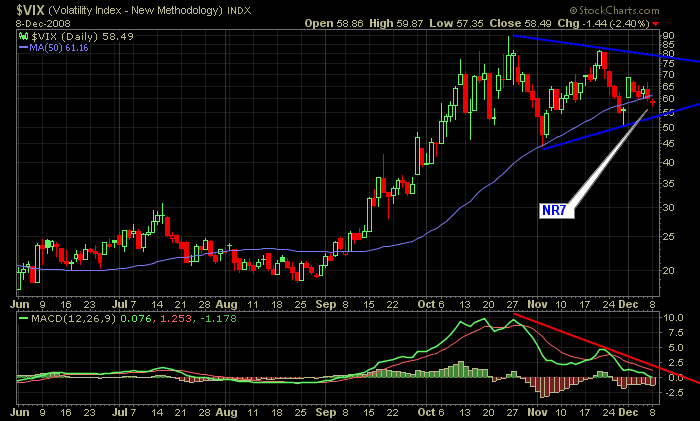Click the red MACD signal value 1.253
Image resolution: width=700 pixels, height=421 pixels.
click(176, 319)
